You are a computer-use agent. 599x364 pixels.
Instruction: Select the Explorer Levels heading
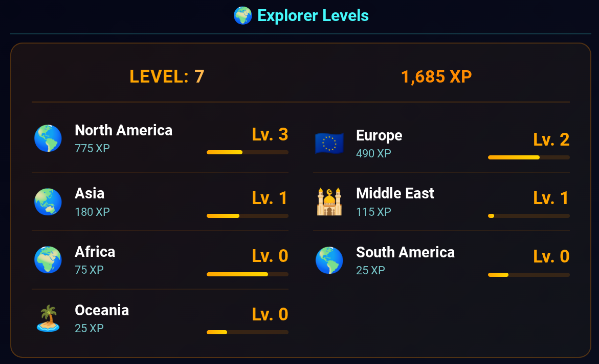click(x=312, y=16)
